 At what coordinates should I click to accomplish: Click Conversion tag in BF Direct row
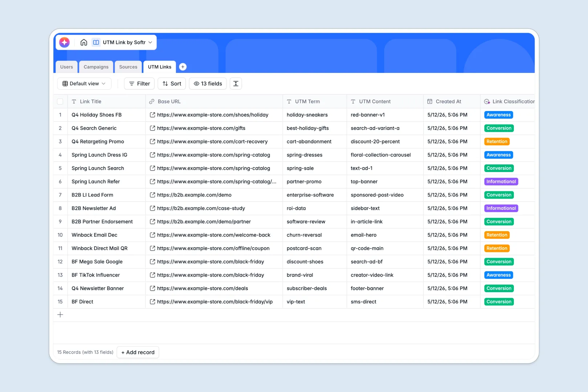point(499,302)
